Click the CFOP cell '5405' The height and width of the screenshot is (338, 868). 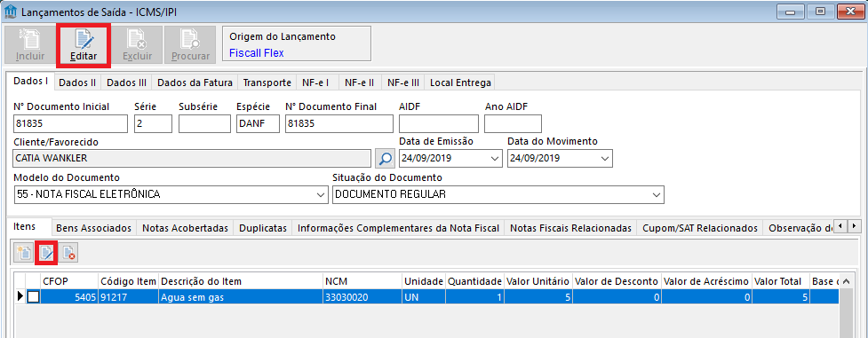point(69,296)
